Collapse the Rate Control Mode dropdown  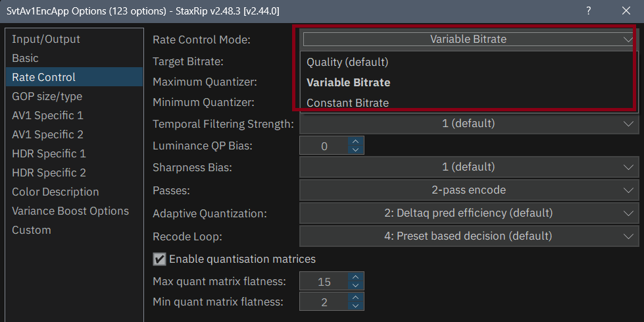pyautogui.click(x=626, y=39)
